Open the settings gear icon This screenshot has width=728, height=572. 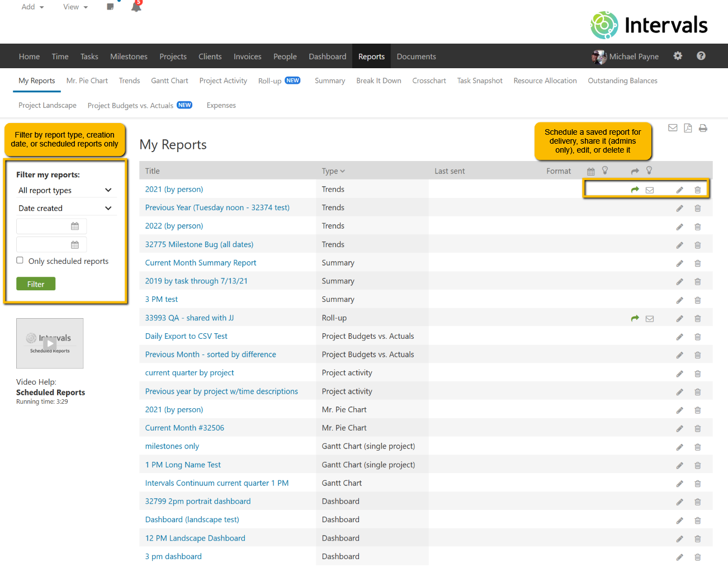[678, 56]
